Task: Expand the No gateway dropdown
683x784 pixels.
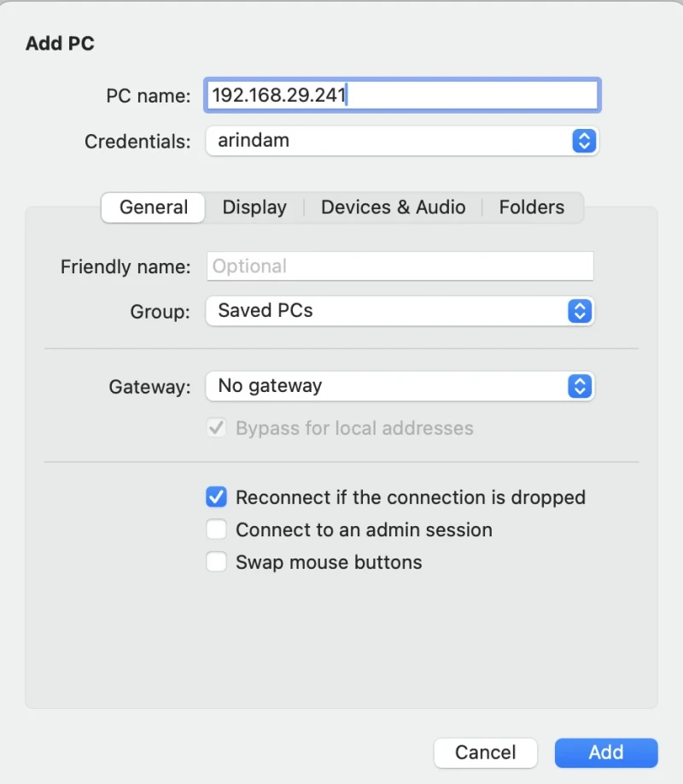Action: [400, 386]
